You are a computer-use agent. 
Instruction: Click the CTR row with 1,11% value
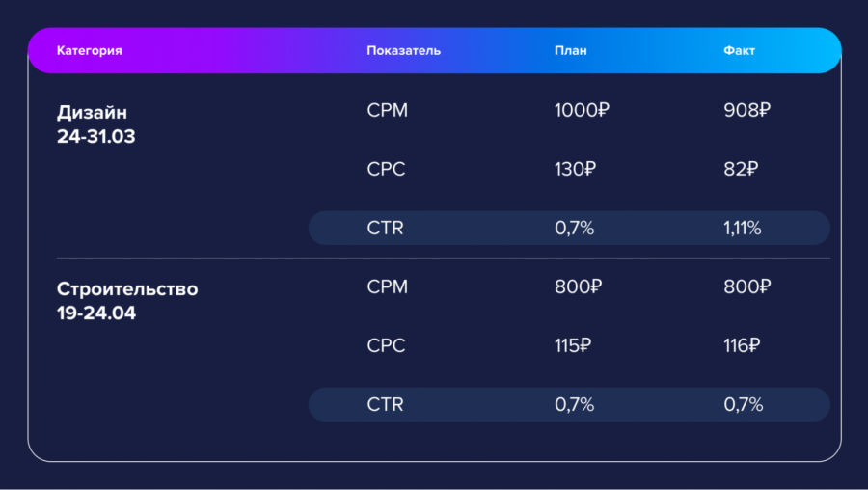(x=569, y=229)
